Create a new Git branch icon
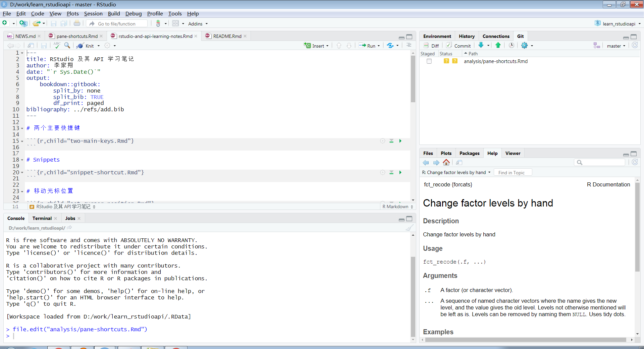 click(597, 45)
